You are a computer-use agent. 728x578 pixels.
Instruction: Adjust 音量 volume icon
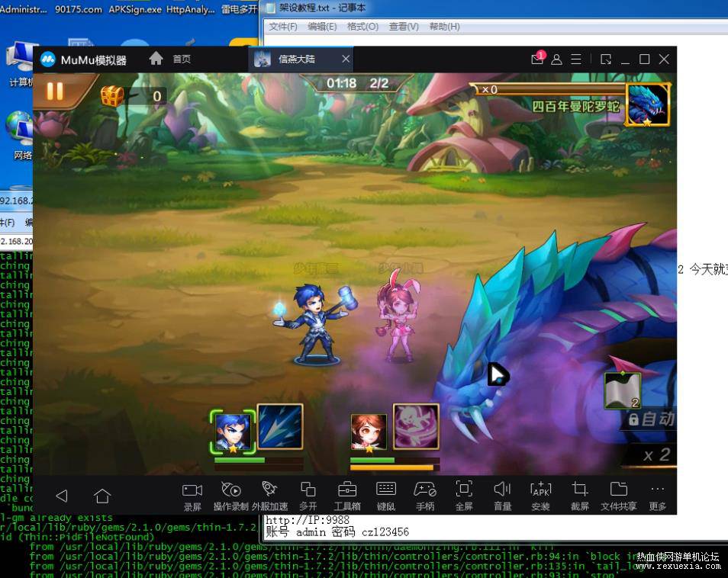click(x=502, y=496)
